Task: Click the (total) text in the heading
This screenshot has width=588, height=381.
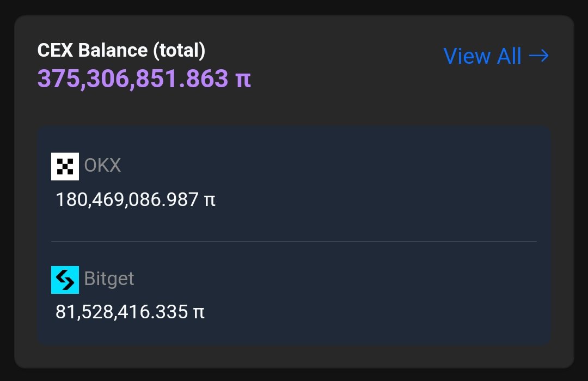Action: pos(179,51)
